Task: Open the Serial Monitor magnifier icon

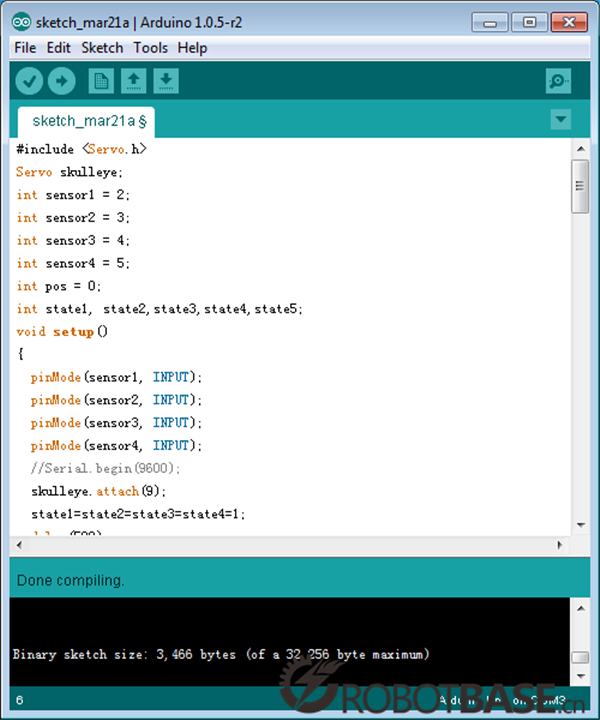Action: click(x=558, y=82)
